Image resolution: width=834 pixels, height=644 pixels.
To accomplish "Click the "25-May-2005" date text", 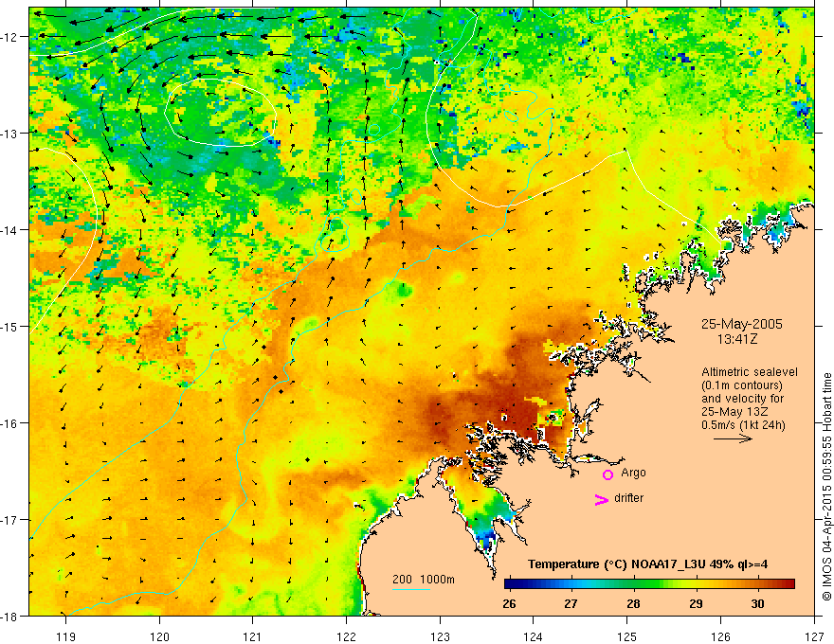I will tap(741, 324).
